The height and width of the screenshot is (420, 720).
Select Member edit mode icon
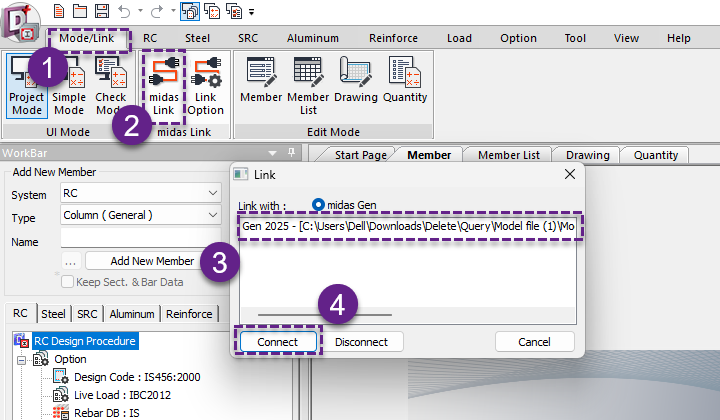261,80
